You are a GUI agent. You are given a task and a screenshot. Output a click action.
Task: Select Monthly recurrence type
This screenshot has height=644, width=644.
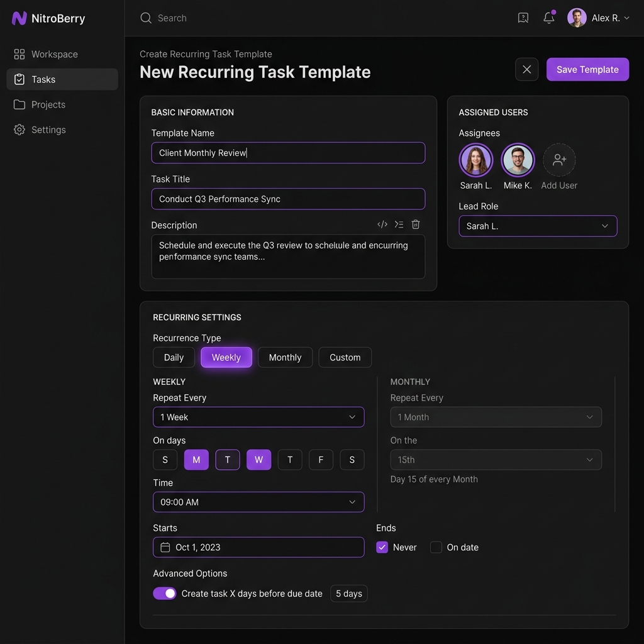click(x=285, y=357)
